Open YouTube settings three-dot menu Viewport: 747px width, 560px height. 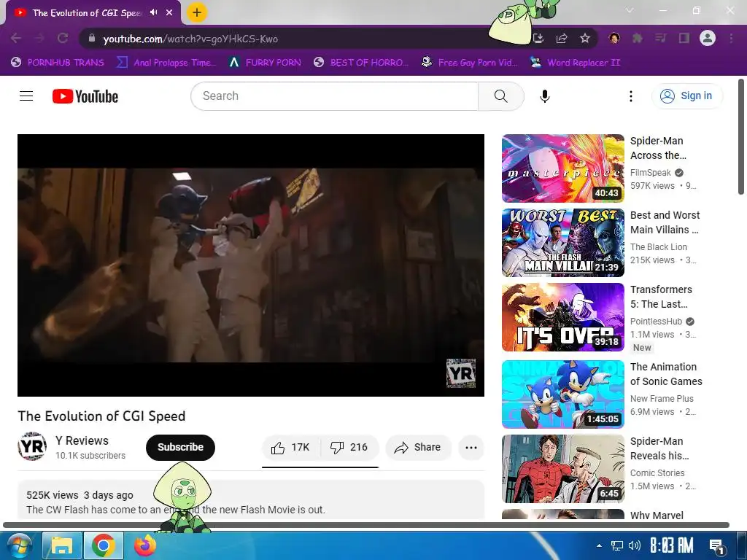(631, 96)
